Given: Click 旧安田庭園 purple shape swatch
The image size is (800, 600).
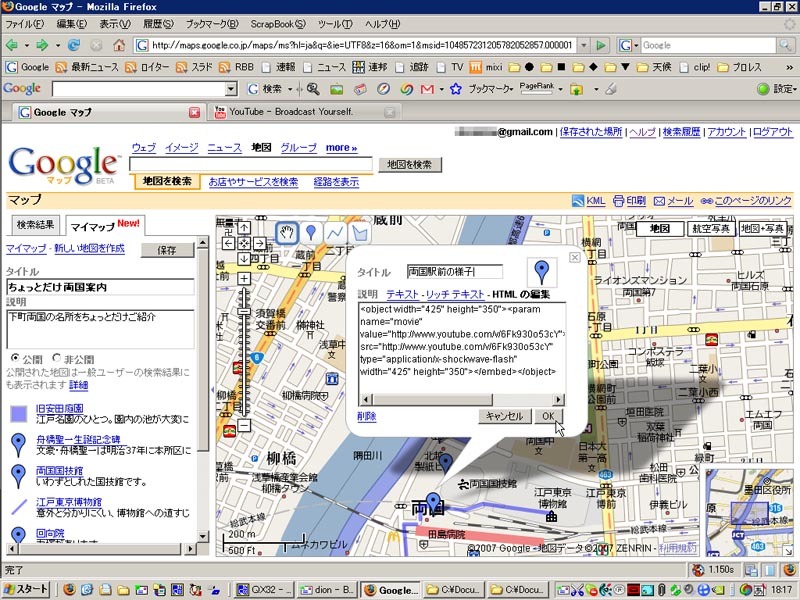Looking at the screenshot, I should click(x=19, y=413).
